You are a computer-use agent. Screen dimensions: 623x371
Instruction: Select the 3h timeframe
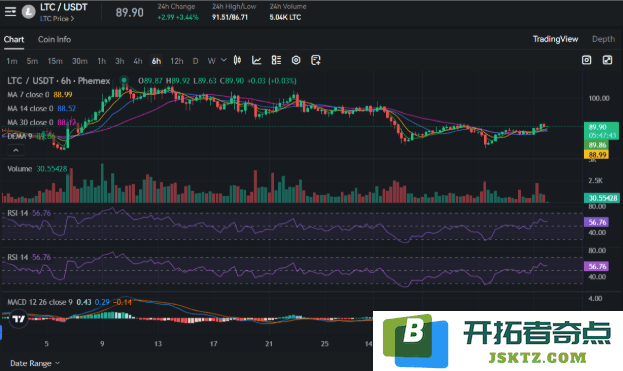pos(119,61)
